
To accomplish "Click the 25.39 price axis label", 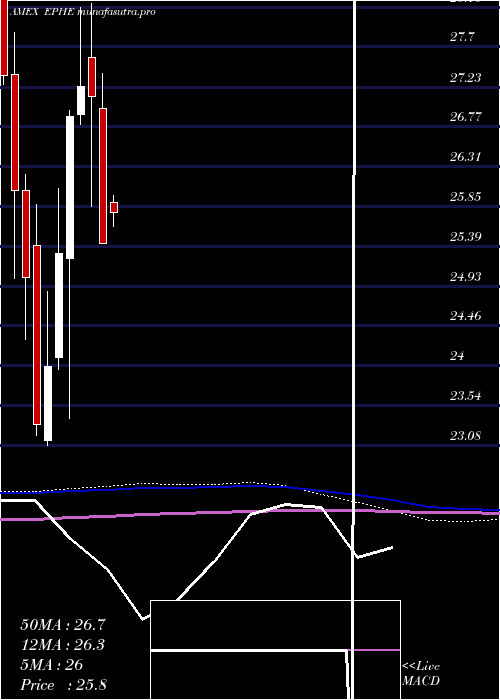I will pos(466,236).
